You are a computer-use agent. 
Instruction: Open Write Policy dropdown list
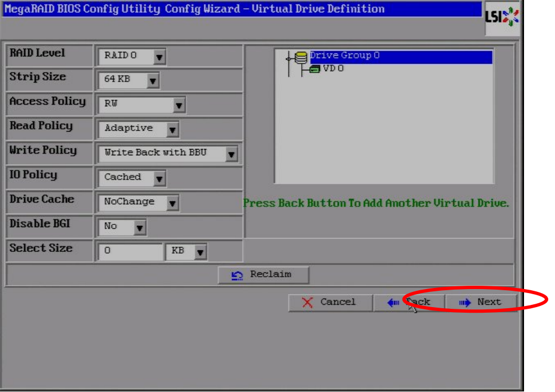231,154
